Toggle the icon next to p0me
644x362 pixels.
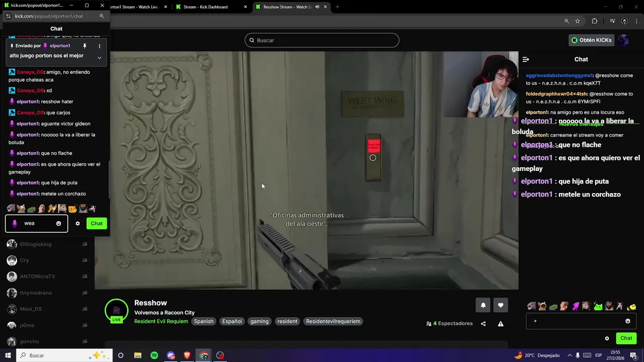click(85, 325)
